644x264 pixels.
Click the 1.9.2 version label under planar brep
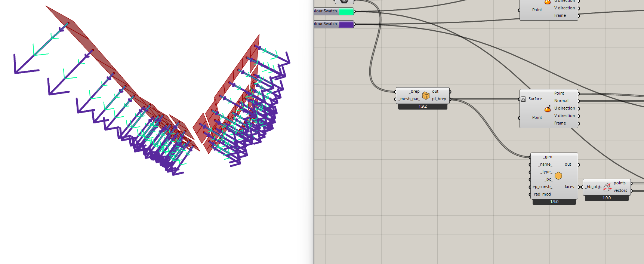(422, 107)
